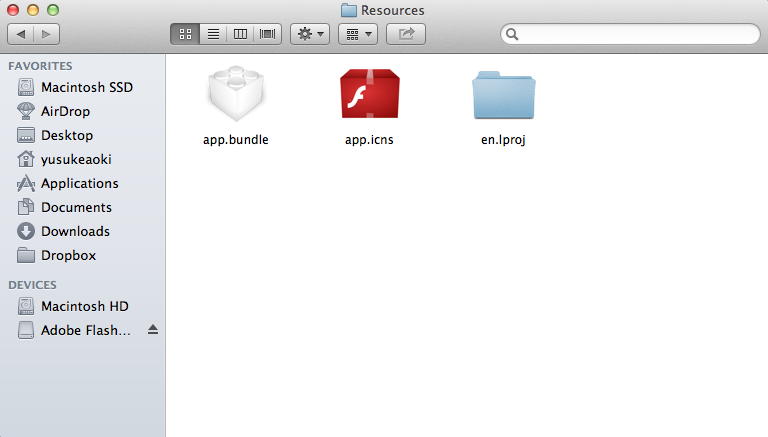This screenshot has height=437, width=768.
Task: Click the Dropbox folder icon
Action: click(x=26, y=255)
